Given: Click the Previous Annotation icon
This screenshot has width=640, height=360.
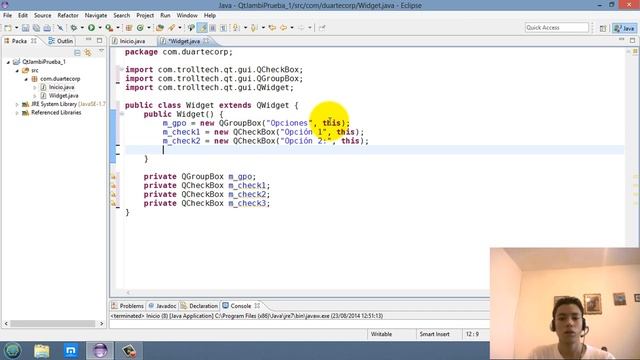Looking at the screenshot, I should pos(254,28).
